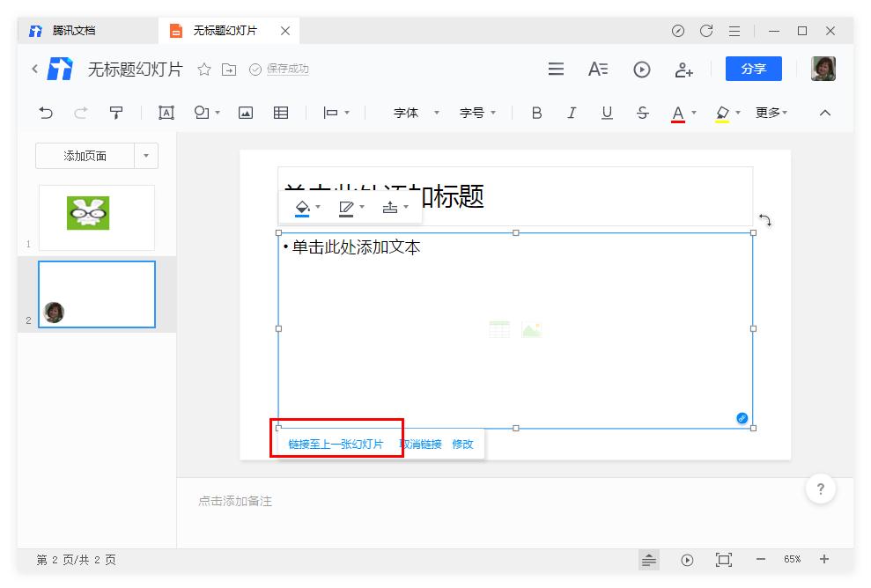The height and width of the screenshot is (588, 871).
Task: Activate the Format Painter tool
Action: click(115, 113)
